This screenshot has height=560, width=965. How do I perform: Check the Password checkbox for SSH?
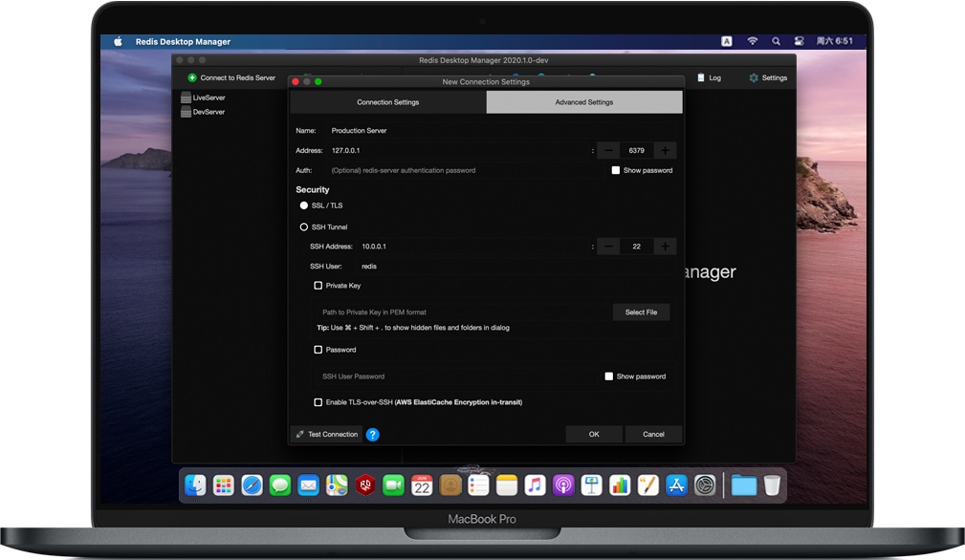tap(318, 349)
